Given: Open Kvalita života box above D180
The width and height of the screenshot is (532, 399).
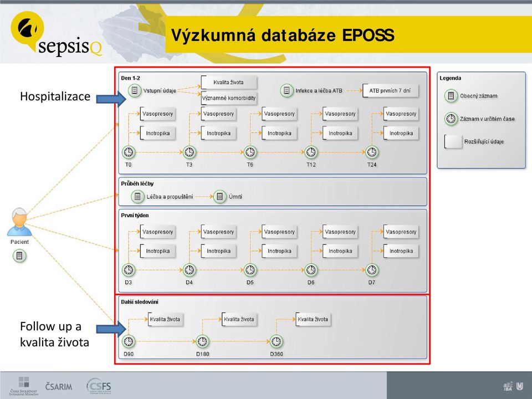Looking at the screenshot, I should click(239, 319).
